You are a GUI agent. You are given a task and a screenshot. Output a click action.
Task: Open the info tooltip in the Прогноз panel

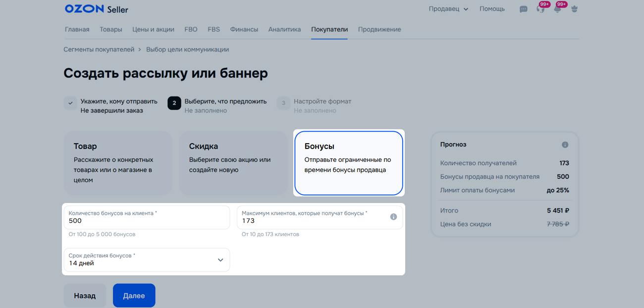tap(565, 144)
